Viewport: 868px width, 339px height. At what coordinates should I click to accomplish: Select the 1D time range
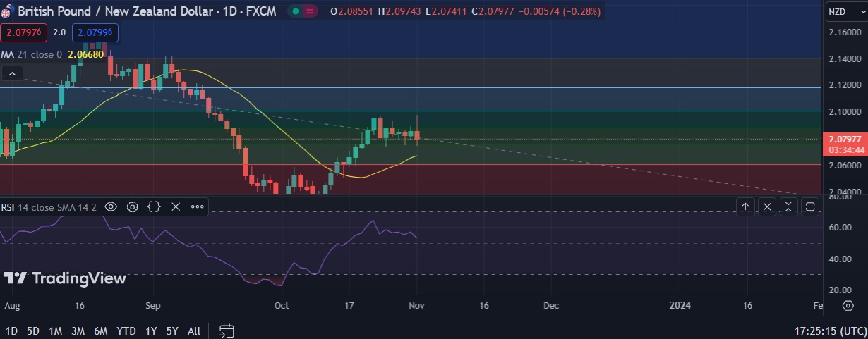click(12, 331)
